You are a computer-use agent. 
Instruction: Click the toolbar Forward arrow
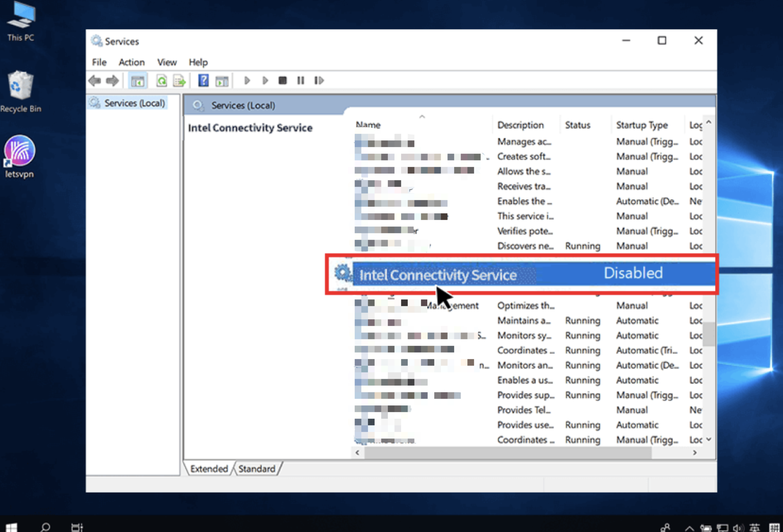pyautogui.click(x=112, y=81)
